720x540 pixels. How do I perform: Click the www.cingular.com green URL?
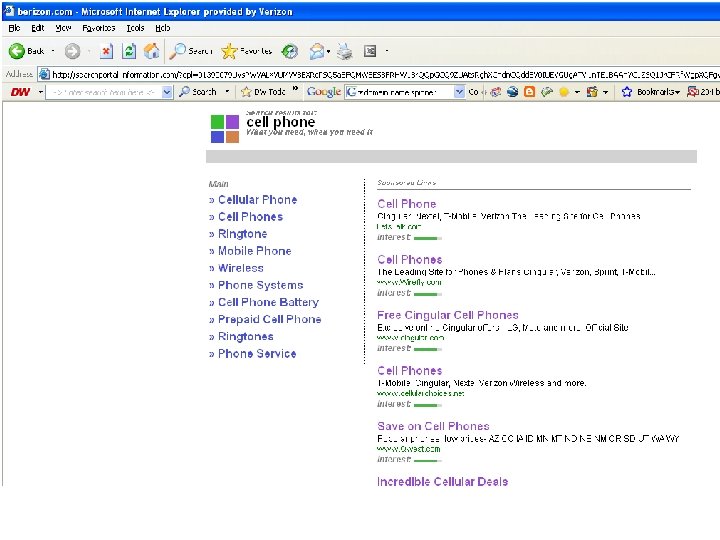[x=411, y=338]
